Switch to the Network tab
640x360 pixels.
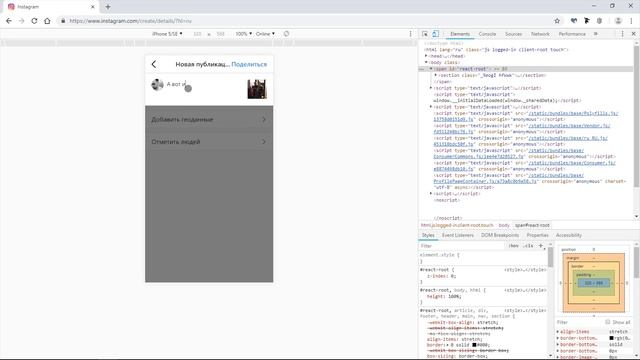540,34
